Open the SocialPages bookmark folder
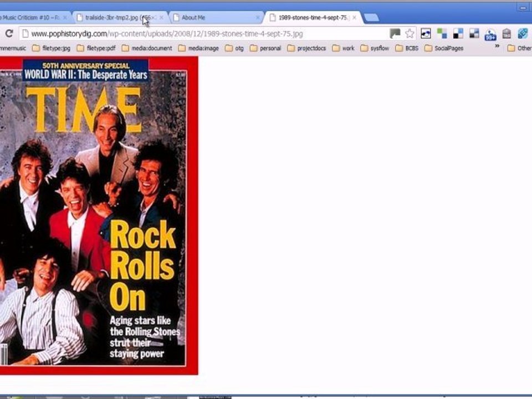The image size is (532, 399). (444, 48)
